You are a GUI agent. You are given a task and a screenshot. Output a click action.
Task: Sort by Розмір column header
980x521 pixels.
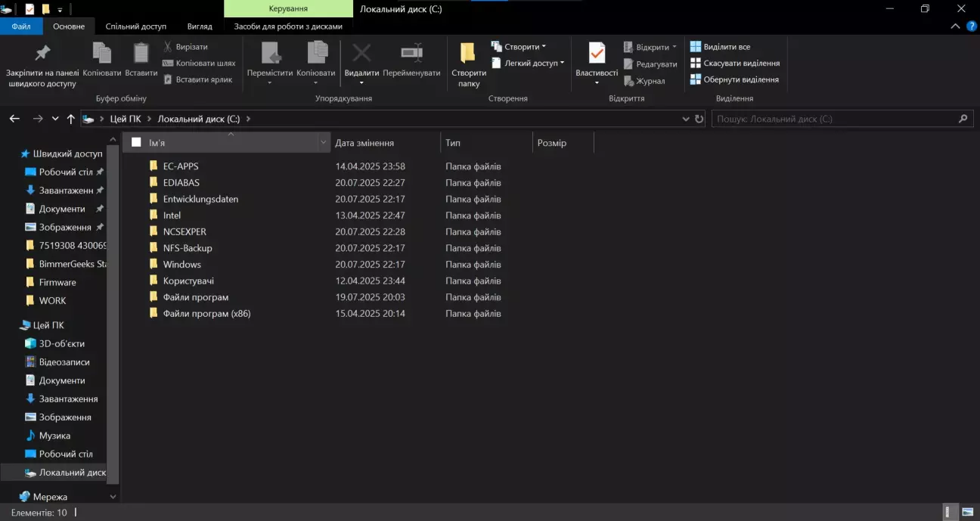(x=563, y=142)
